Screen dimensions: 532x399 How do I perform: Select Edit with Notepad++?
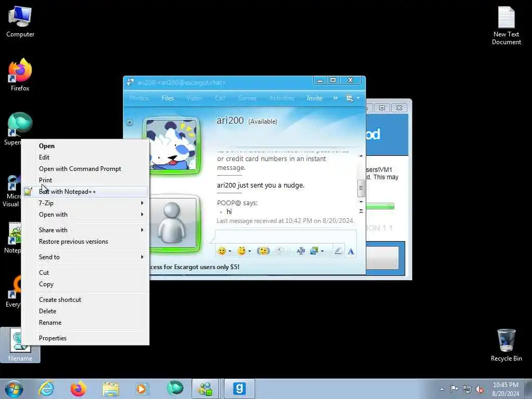click(85, 192)
